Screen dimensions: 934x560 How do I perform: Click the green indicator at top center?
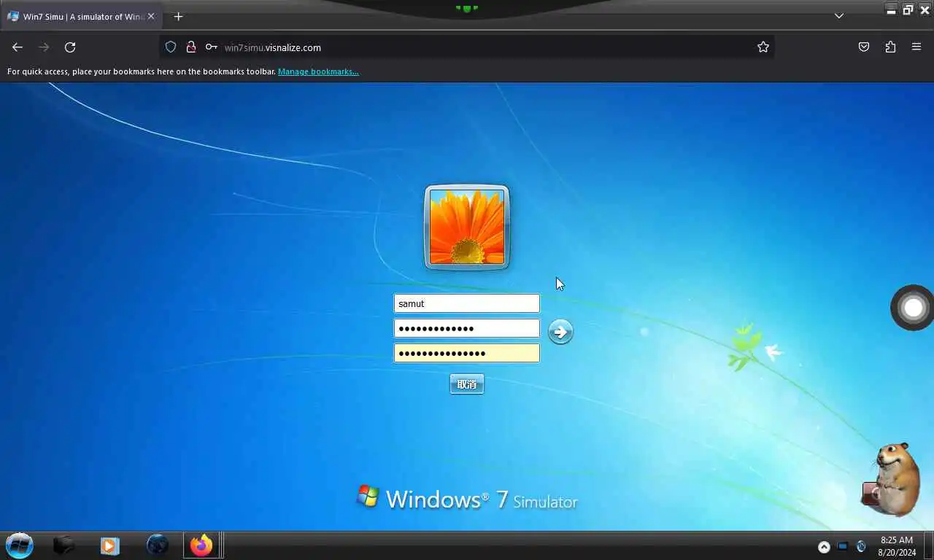(x=467, y=8)
